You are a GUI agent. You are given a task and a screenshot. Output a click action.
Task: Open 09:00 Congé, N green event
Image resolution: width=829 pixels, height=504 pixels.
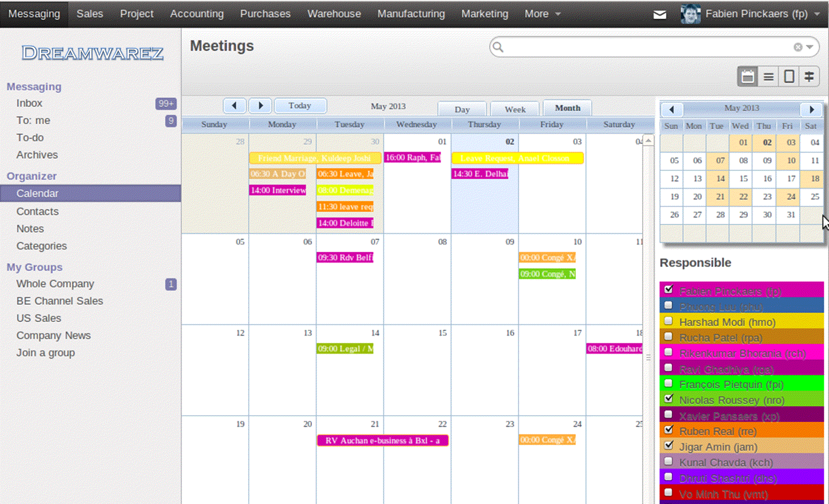(547, 274)
